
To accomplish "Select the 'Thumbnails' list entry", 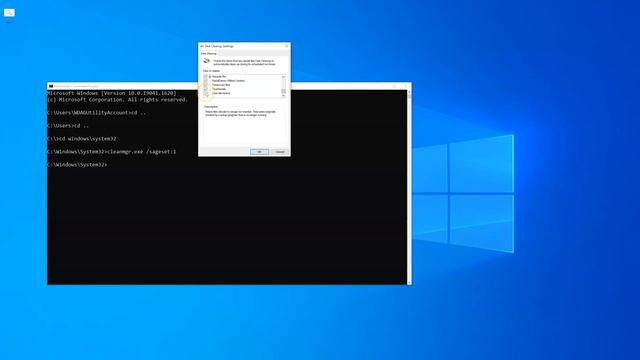I will point(219,89).
